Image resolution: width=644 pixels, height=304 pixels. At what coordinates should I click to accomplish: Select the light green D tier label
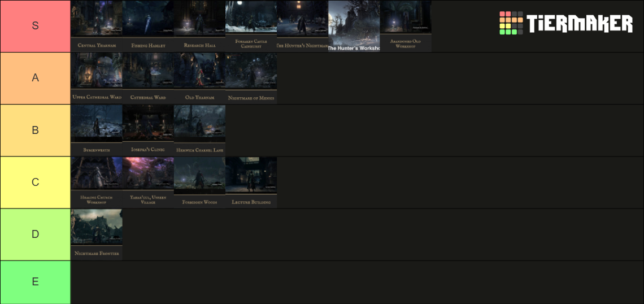pos(36,234)
